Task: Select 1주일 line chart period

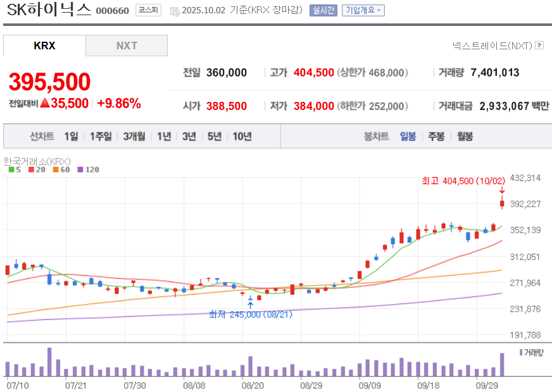Action: 101,136
